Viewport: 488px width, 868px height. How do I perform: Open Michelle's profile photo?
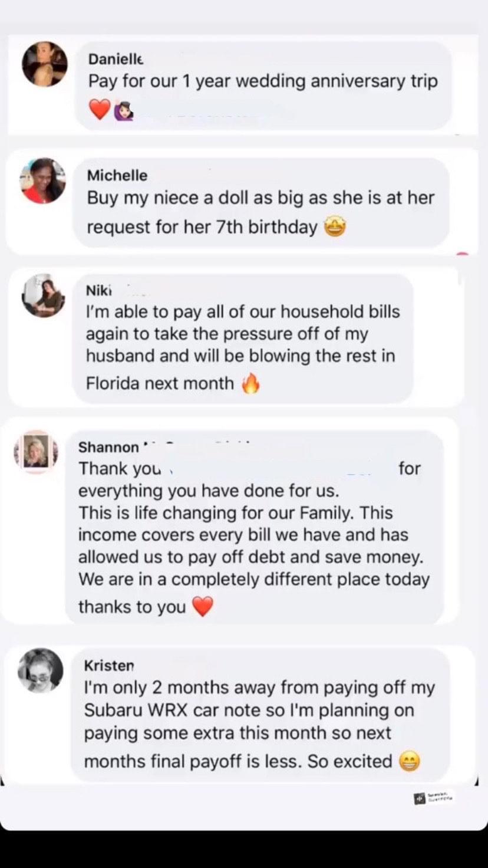point(42,181)
